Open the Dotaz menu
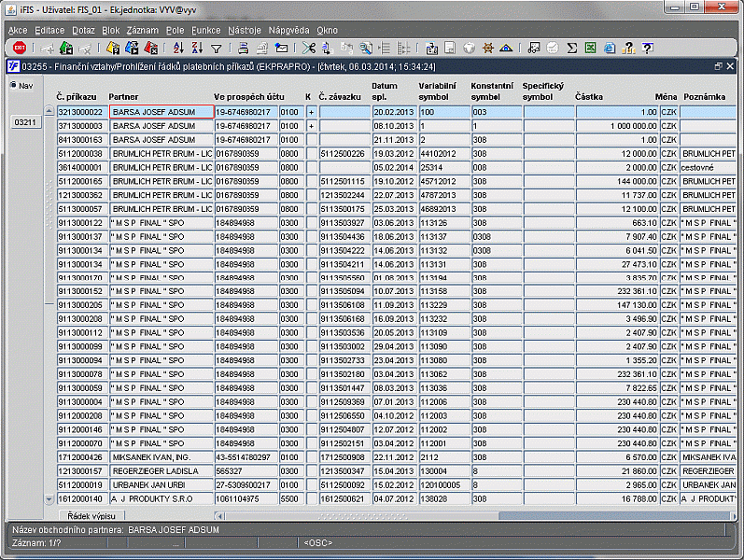The width and height of the screenshot is (744, 560). pyautogui.click(x=83, y=31)
